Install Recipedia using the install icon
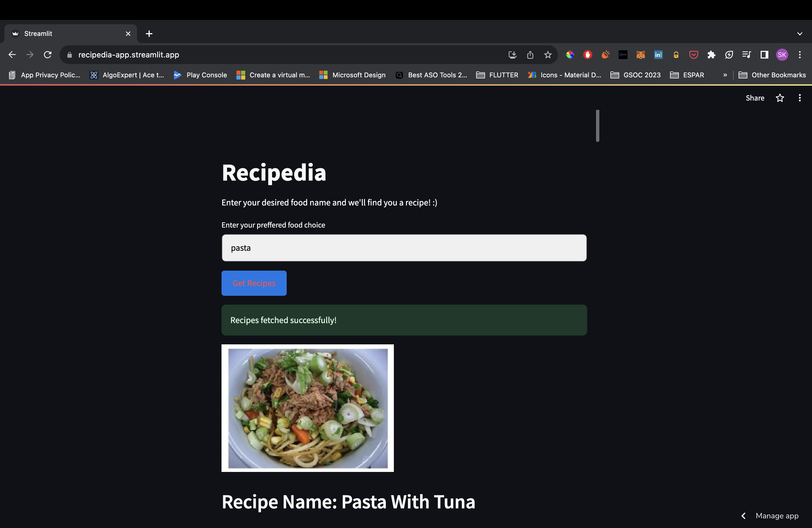 (512, 55)
